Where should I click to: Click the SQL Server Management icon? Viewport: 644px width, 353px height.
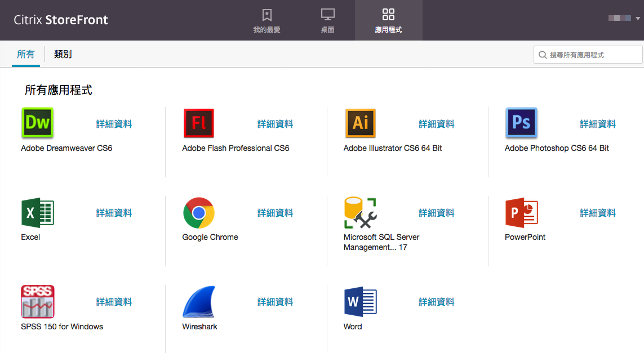(360, 212)
